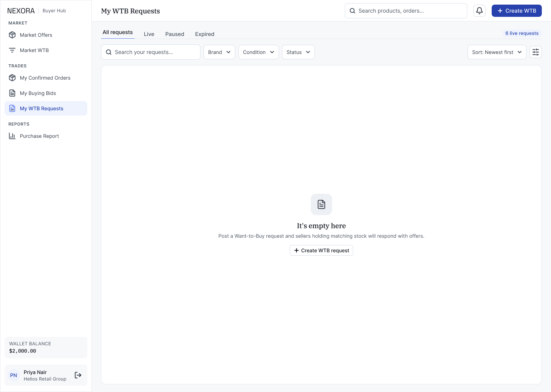Screen dimensions: 551x392
Task: Go to My Confirmed Orders
Action: tap(46, 78)
